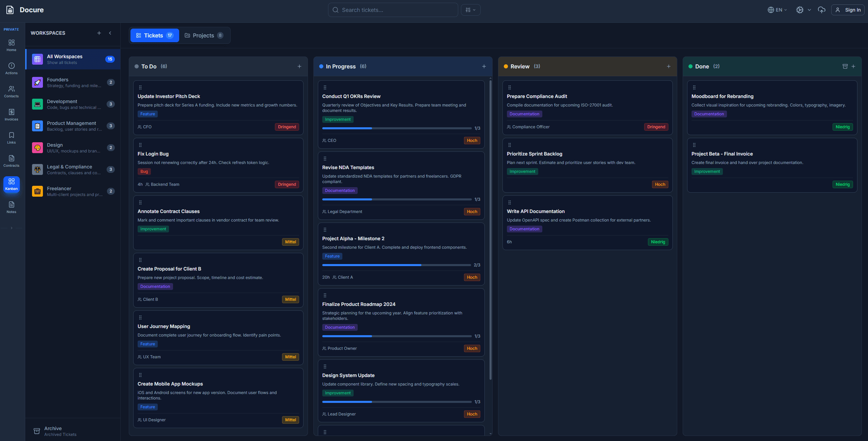Archive completed tickets via the Done column icon
The image size is (868, 441).
coord(845,66)
